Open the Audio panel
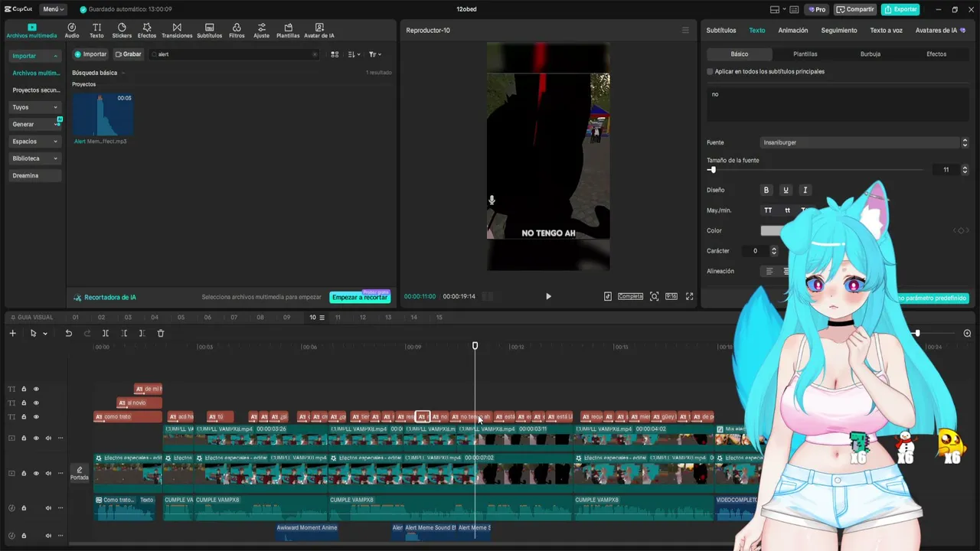The height and width of the screenshot is (551, 980). coord(72,31)
